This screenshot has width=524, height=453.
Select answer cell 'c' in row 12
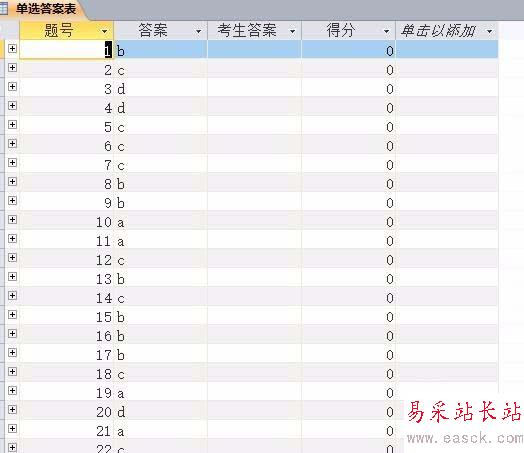pyautogui.click(x=161, y=259)
